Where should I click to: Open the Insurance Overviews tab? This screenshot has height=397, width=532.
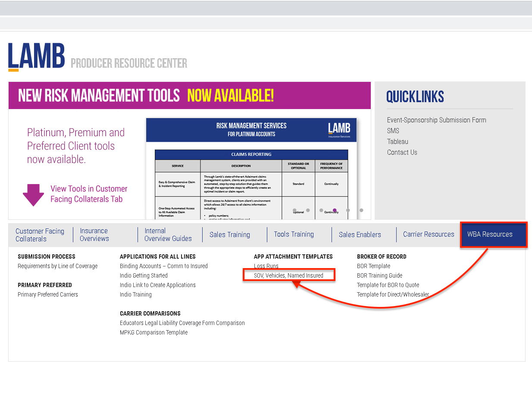coord(94,235)
